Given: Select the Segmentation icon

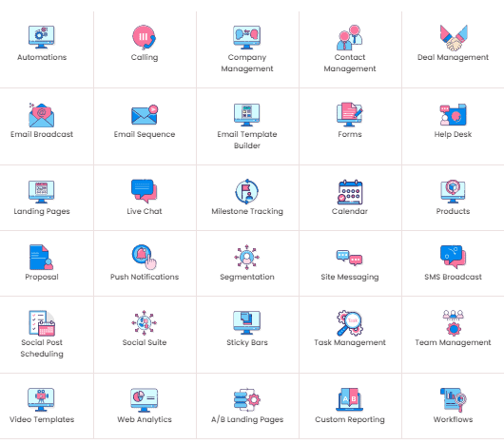Looking at the screenshot, I should pyautogui.click(x=246, y=257).
